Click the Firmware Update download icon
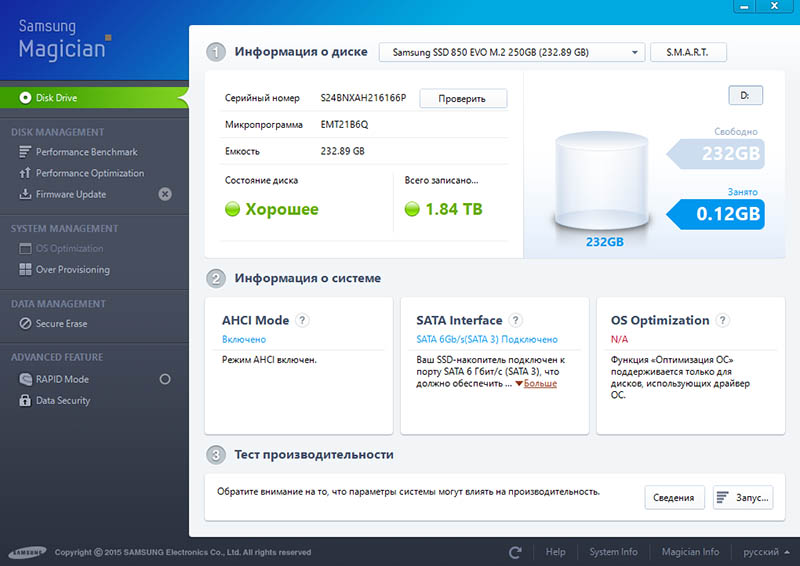The image size is (800, 566). [24, 194]
